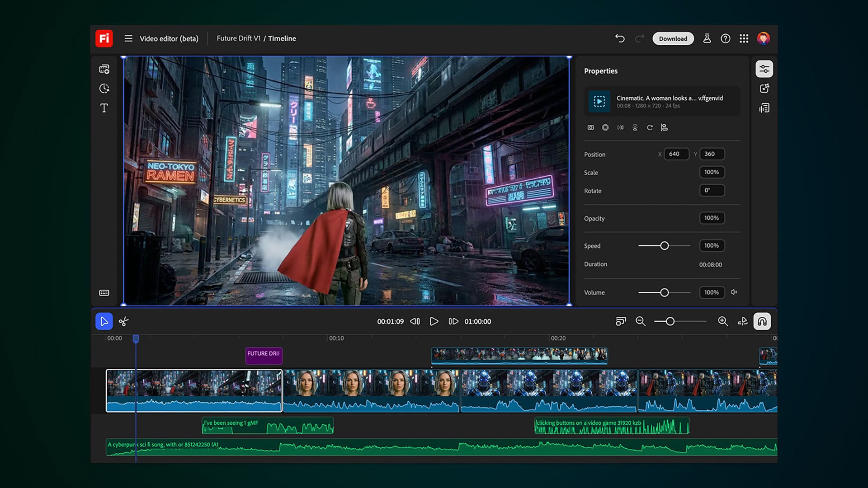The image size is (868, 488).
Task: Open the hamburger navigation menu
Action: click(128, 38)
